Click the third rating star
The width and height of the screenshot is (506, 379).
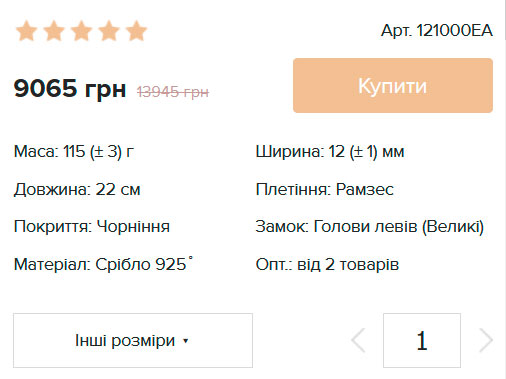pos(81,31)
